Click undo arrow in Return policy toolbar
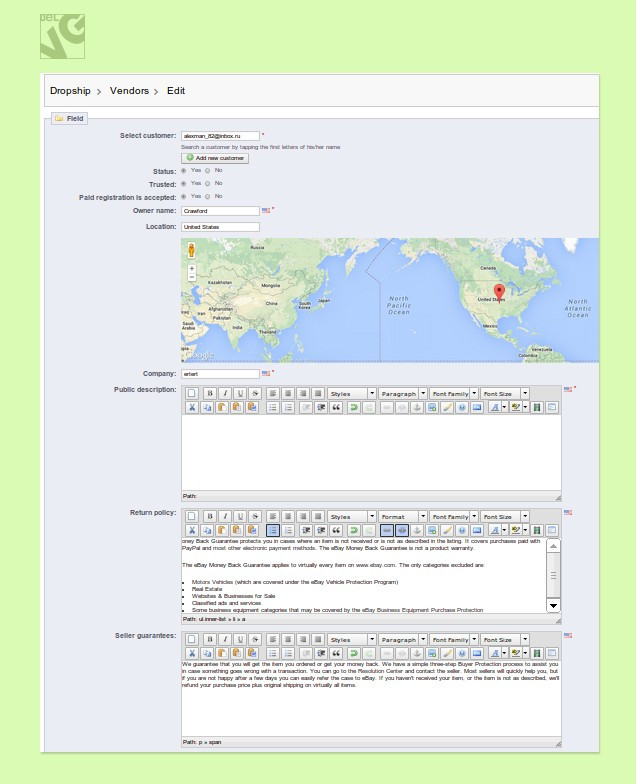This screenshot has height=784, width=636. click(354, 530)
